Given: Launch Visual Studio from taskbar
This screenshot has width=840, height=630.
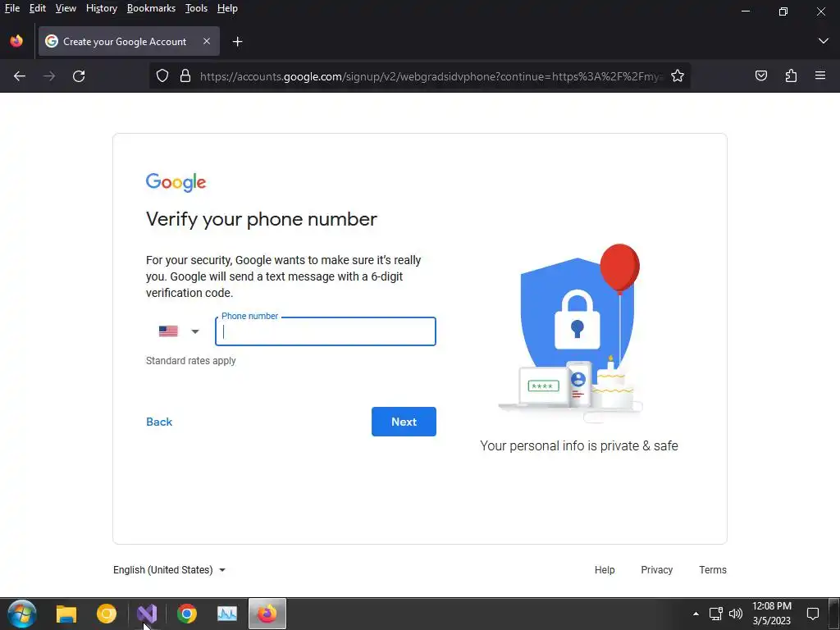Looking at the screenshot, I should (x=147, y=614).
